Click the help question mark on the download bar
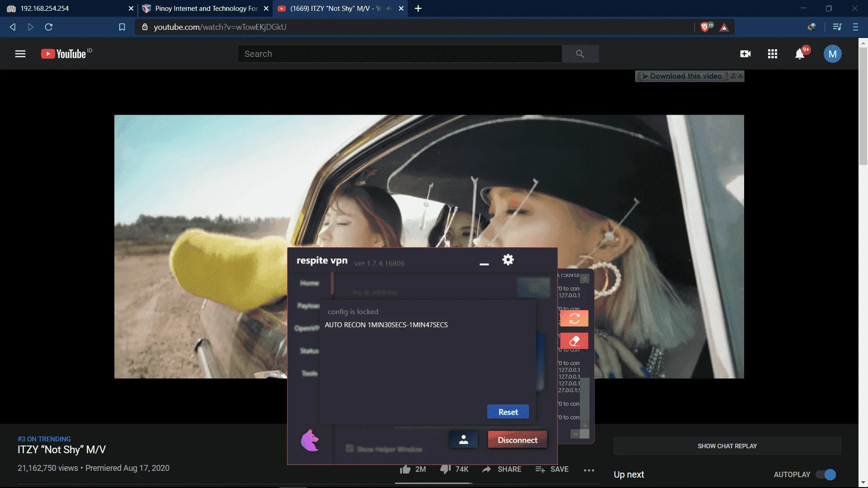Image resolution: width=868 pixels, height=488 pixels. [x=733, y=75]
